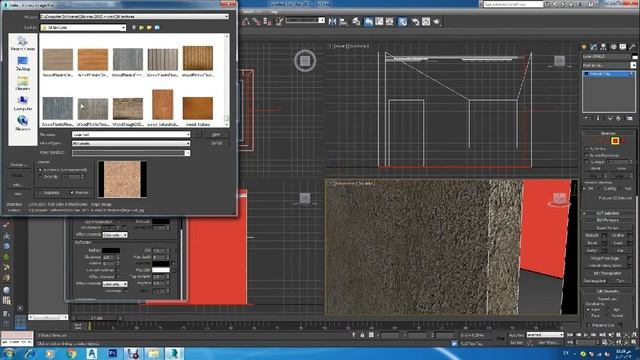Open Recent Places in file dialog
640x360 pixels.
point(22,43)
